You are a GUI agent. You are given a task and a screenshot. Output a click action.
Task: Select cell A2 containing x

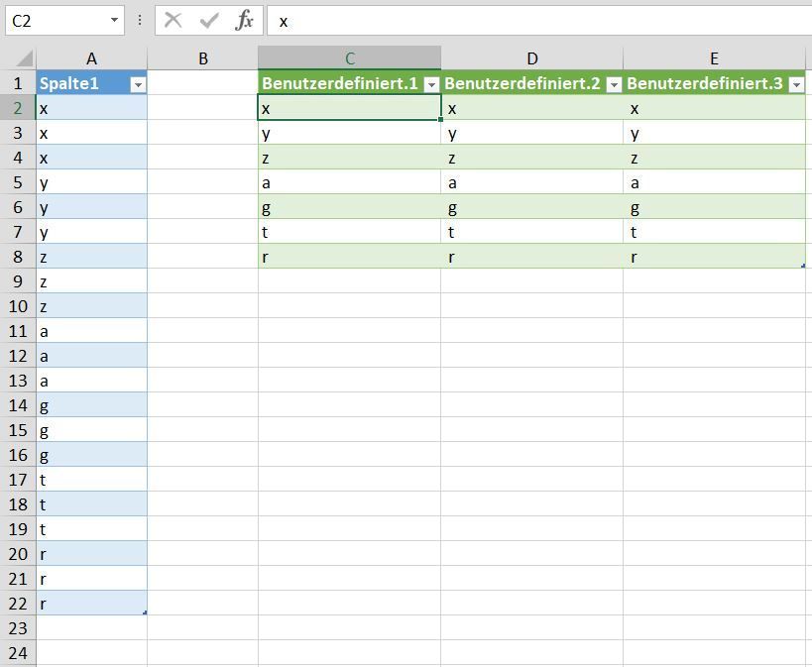(91, 108)
